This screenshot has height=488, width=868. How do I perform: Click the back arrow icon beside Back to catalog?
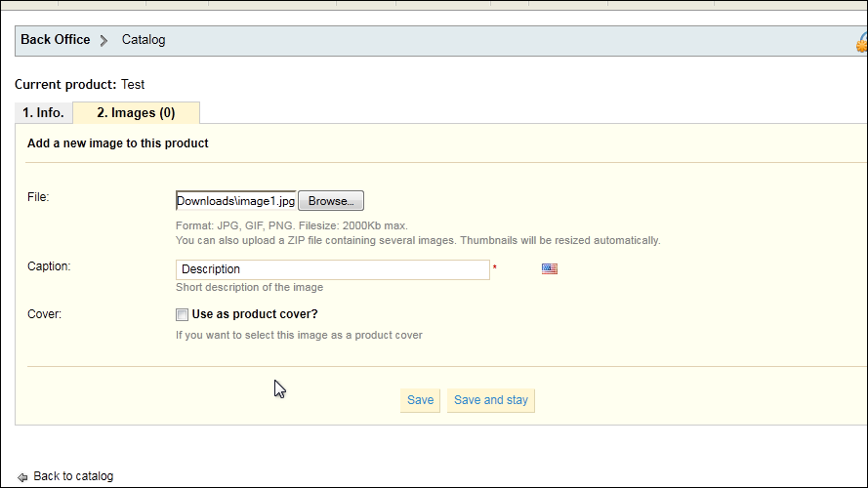coord(22,477)
